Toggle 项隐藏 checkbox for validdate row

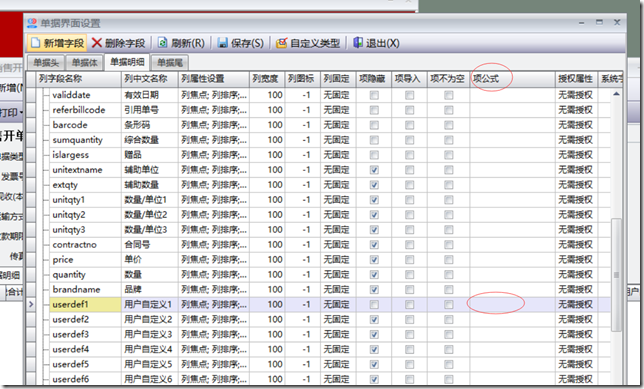(374, 95)
